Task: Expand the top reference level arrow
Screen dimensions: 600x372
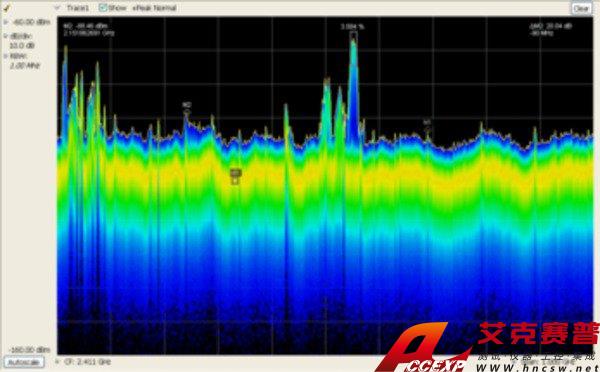Action: pyautogui.click(x=6, y=22)
